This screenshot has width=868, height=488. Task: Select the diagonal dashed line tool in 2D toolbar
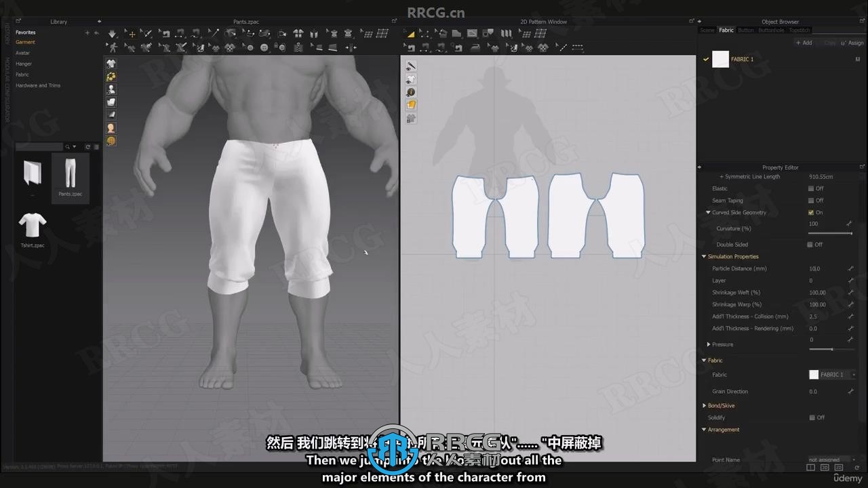[563, 47]
